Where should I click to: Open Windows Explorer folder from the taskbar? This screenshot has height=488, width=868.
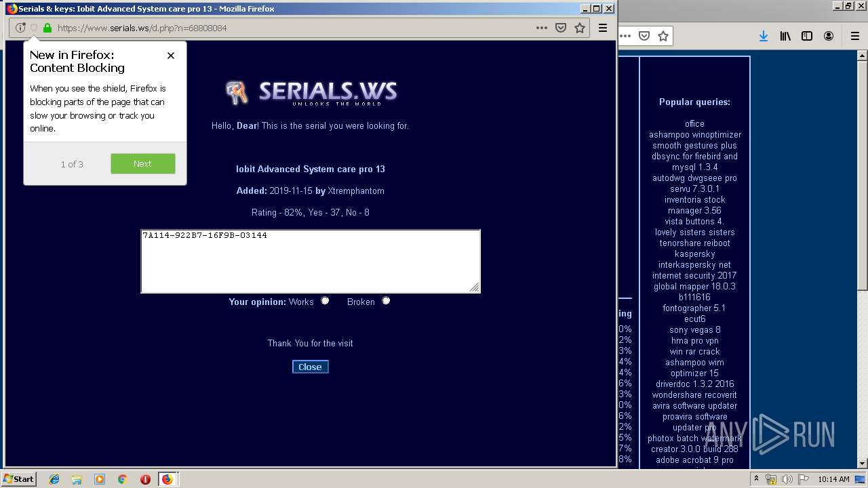77,479
